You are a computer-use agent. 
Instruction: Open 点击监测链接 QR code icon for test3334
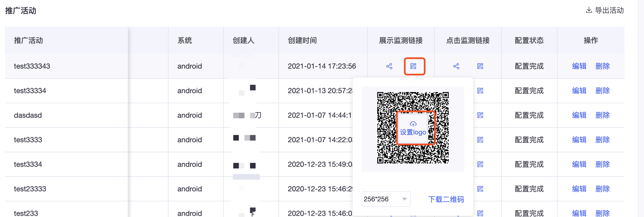[x=480, y=164]
